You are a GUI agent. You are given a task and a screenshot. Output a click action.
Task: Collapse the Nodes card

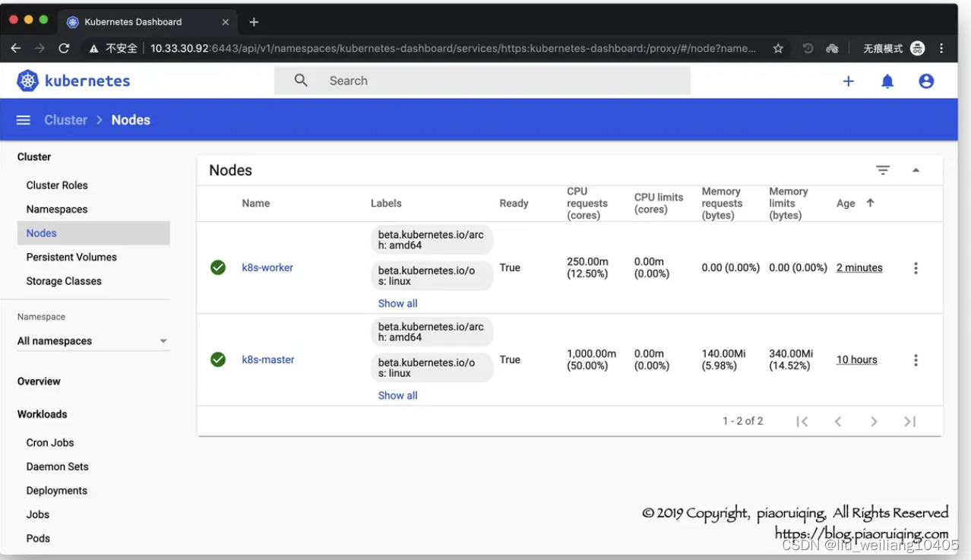(916, 170)
